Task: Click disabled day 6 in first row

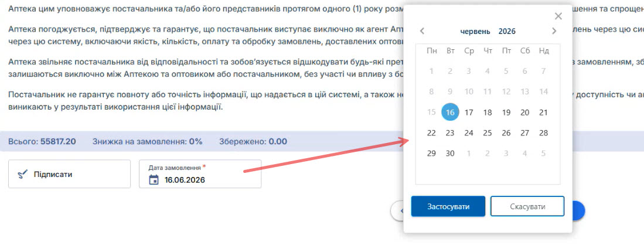Action: [525, 71]
